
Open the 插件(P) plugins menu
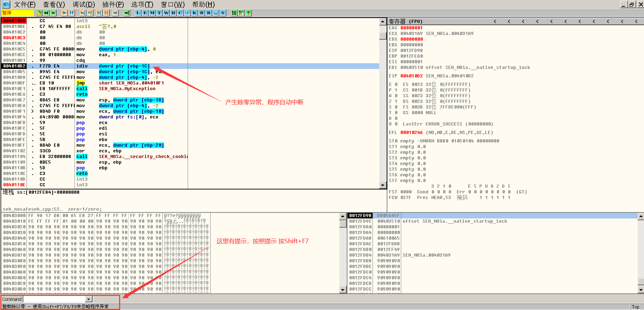(x=113, y=5)
